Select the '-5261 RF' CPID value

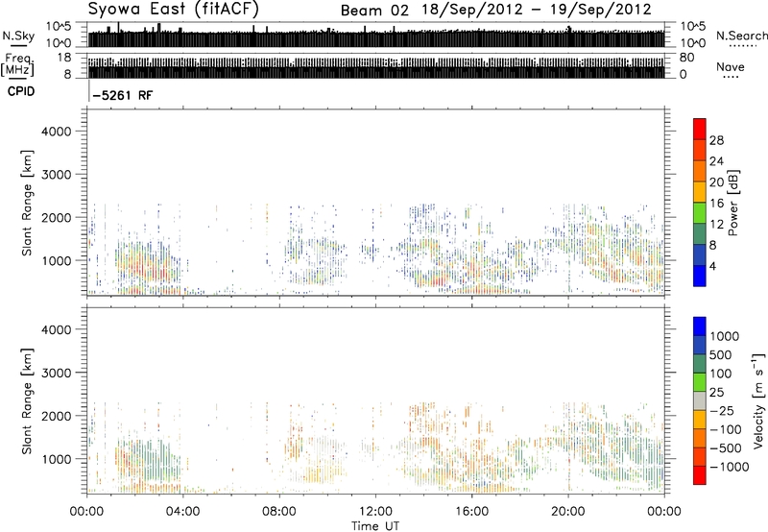click(123, 95)
